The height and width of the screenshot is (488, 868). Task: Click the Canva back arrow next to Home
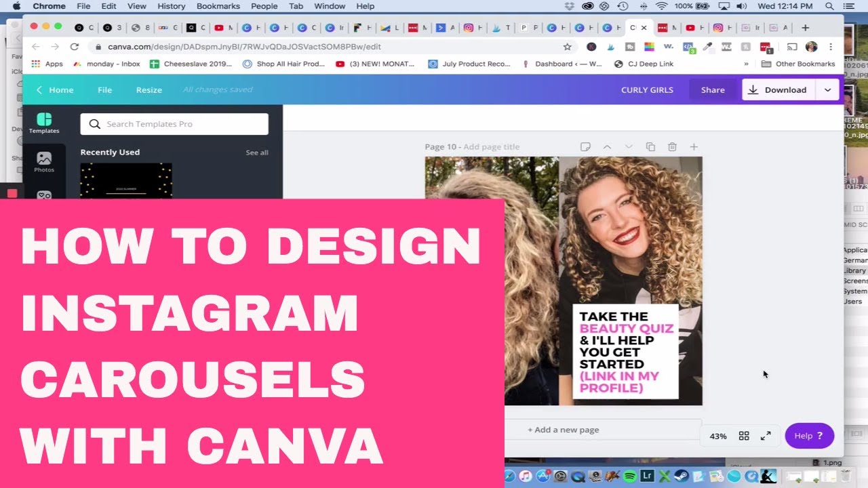tap(39, 89)
